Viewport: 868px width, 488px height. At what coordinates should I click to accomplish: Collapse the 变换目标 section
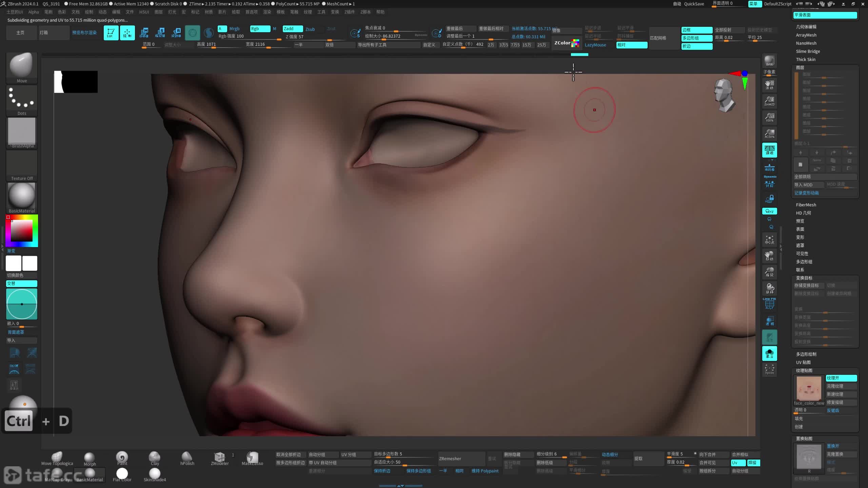click(x=804, y=278)
